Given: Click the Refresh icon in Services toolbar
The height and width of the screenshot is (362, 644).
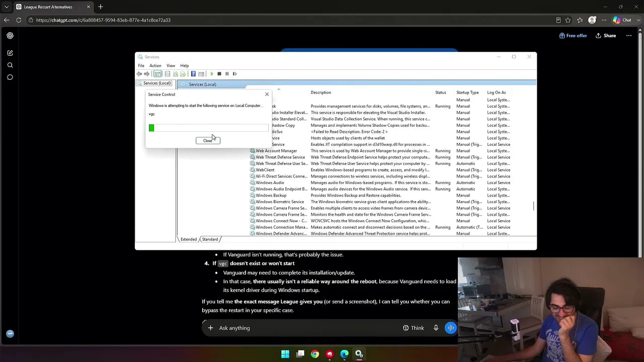Looking at the screenshot, I should (x=176, y=74).
